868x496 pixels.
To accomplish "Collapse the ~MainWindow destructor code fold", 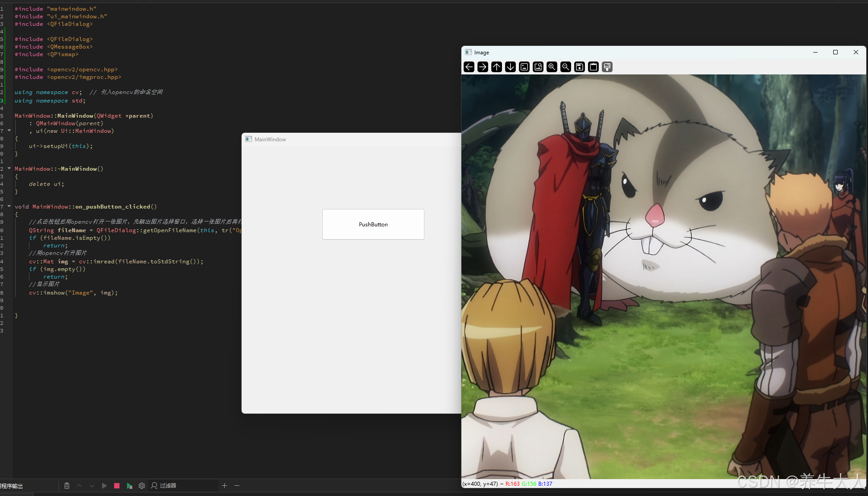I will pyautogui.click(x=9, y=168).
